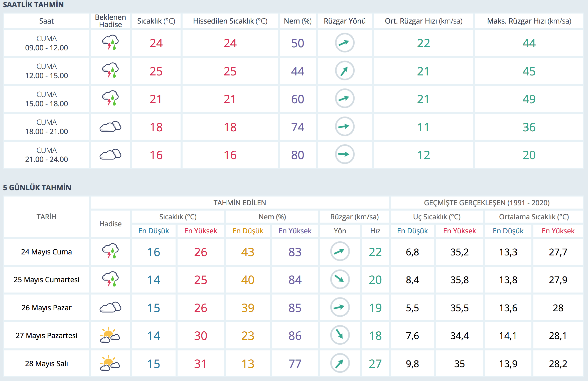Click wind direction icon for 27 Mayıs Pazartesi
This screenshot has width=588, height=381.
340,335
